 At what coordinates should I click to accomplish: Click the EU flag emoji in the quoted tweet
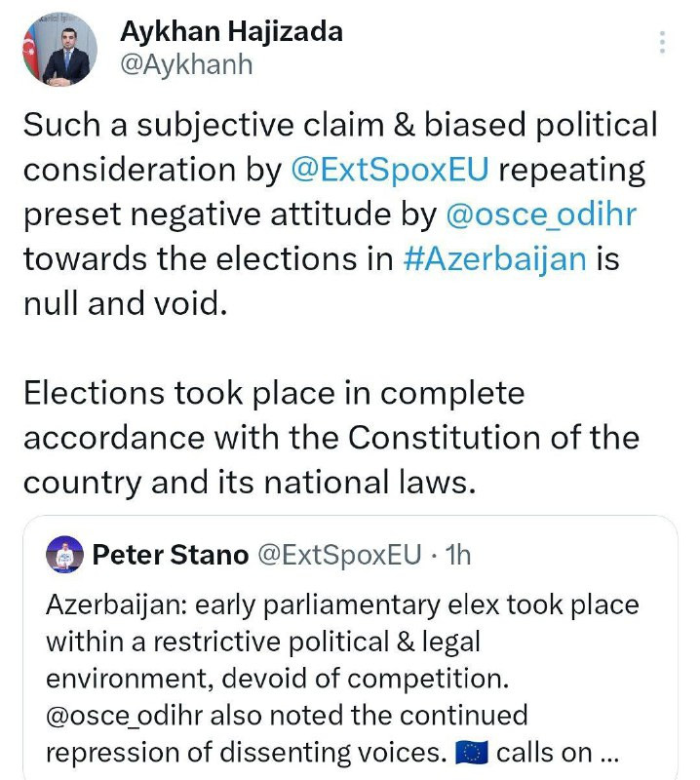(472, 754)
